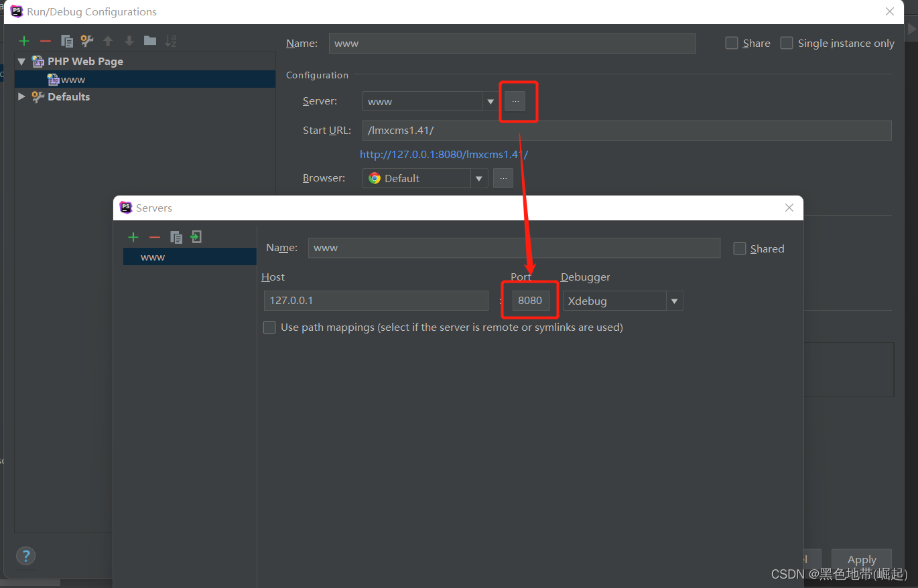Enable Use path mappings checkbox
This screenshot has height=588, width=918.
coord(269,327)
